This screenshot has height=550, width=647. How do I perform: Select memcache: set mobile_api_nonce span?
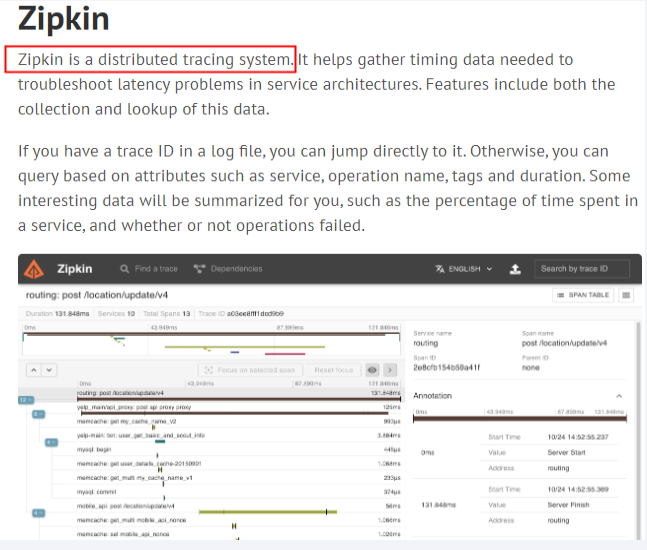[238, 536]
